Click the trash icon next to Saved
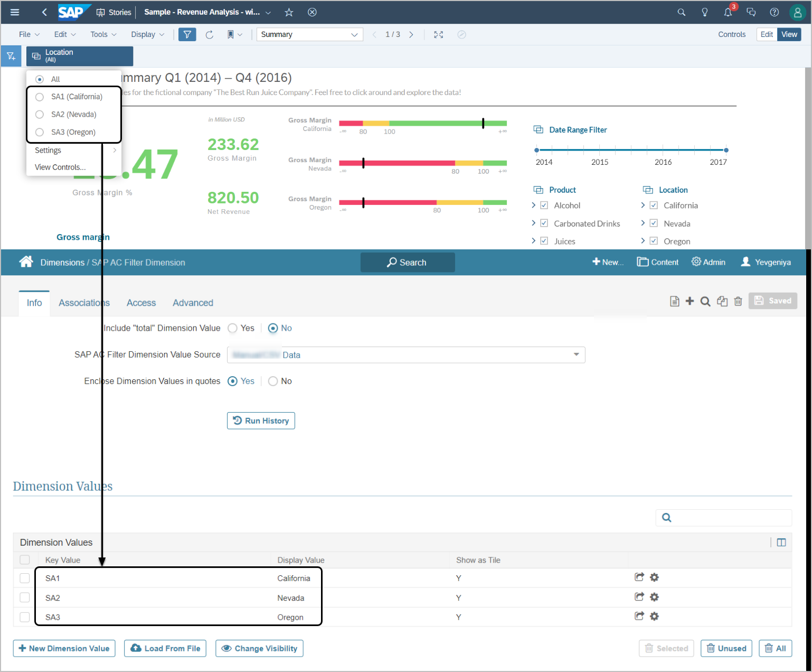The width and height of the screenshot is (812, 672). coord(738,301)
